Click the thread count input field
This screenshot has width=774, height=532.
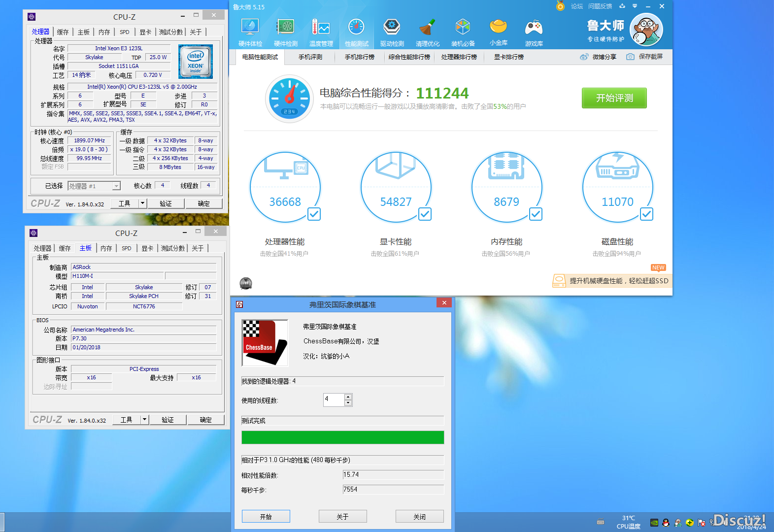(334, 399)
